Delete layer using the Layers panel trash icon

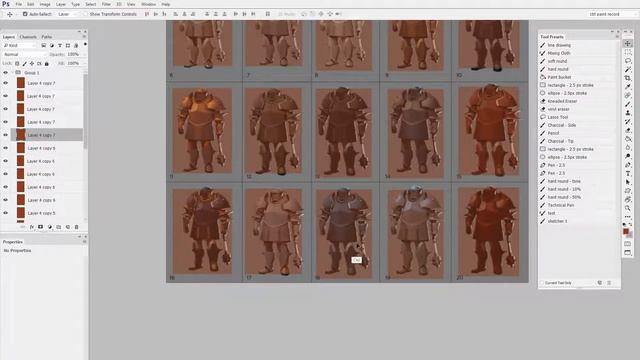click(76, 227)
